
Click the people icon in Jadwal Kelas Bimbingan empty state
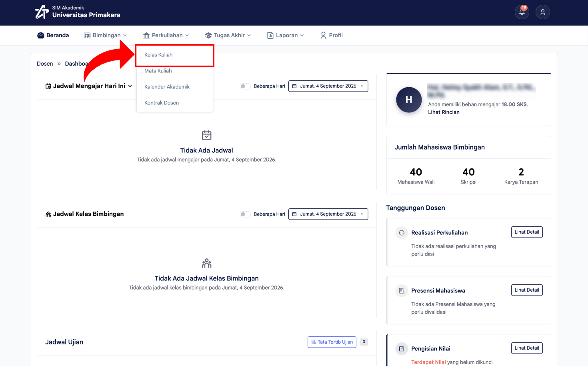(207, 263)
